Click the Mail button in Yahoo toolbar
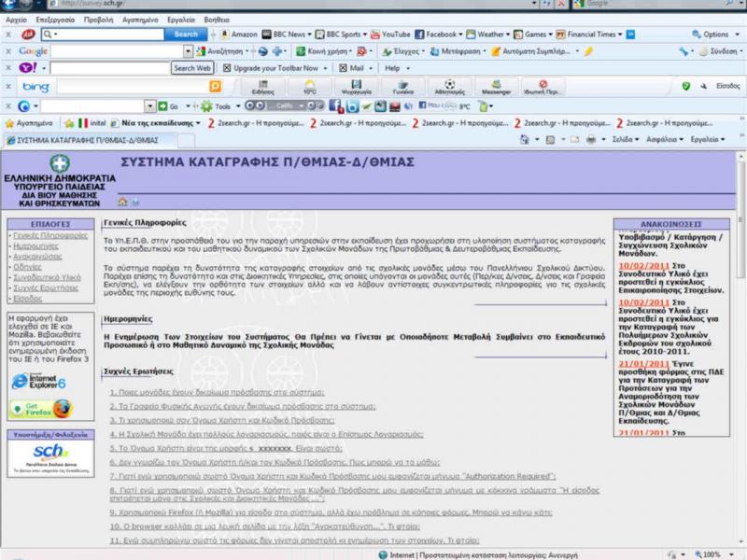747x560 pixels. (x=351, y=68)
